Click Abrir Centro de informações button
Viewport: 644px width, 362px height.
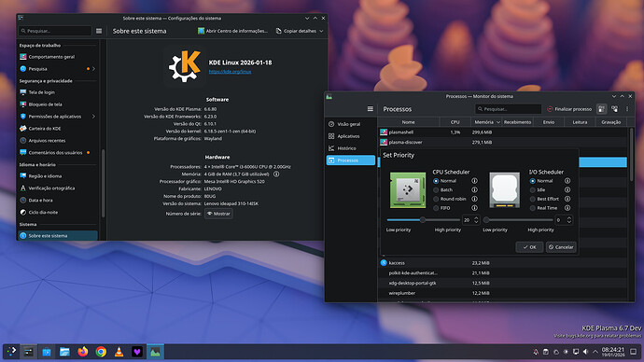click(x=232, y=31)
